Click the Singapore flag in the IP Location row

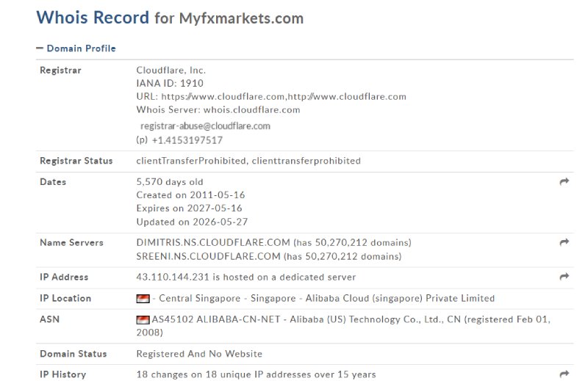point(143,299)
